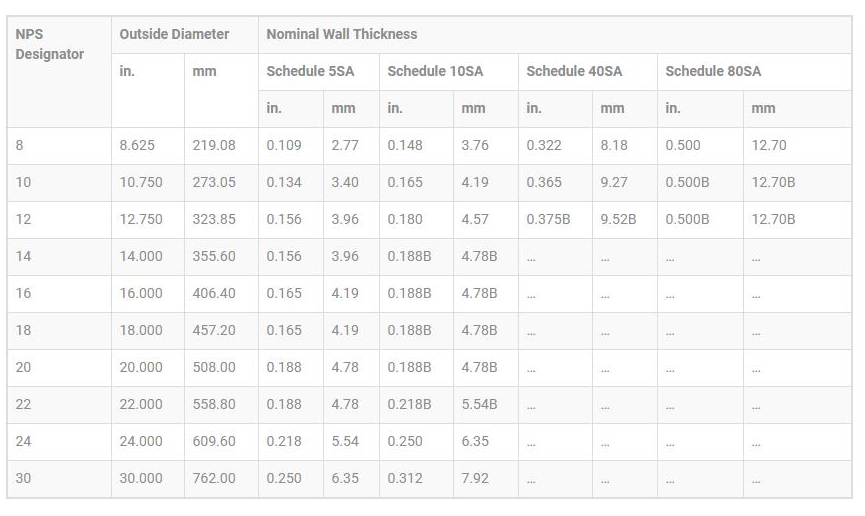
Task: Click the 0.322 Schedule 40SA cell
Action: pos(544,145)
